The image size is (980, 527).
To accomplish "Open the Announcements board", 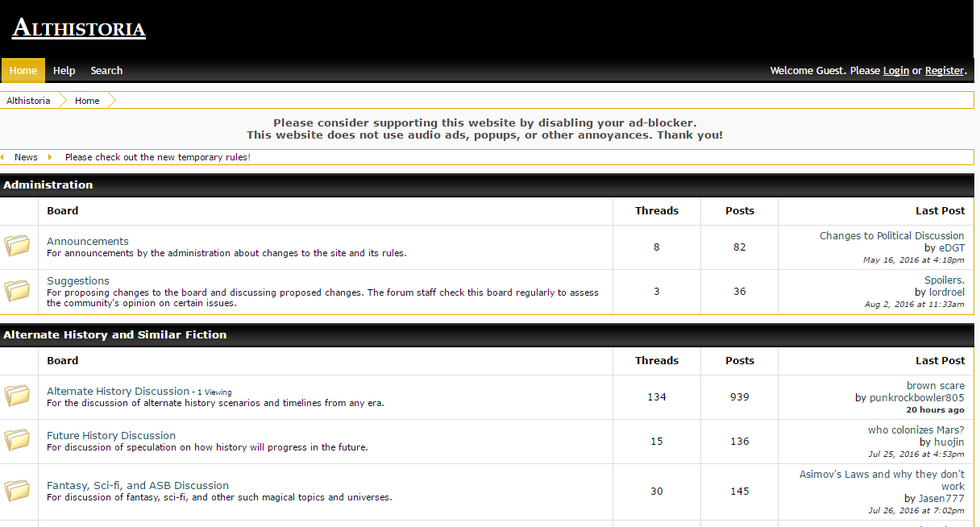I will [x=88, y=241].
